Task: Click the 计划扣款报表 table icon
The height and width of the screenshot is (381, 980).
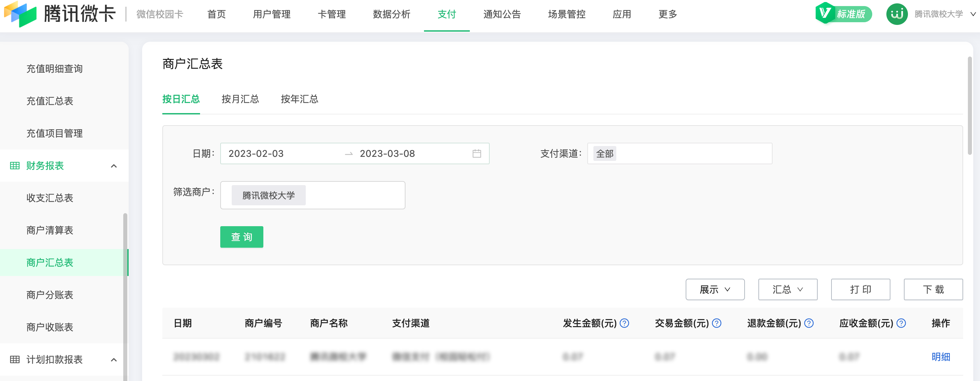Action: (15, 360)
